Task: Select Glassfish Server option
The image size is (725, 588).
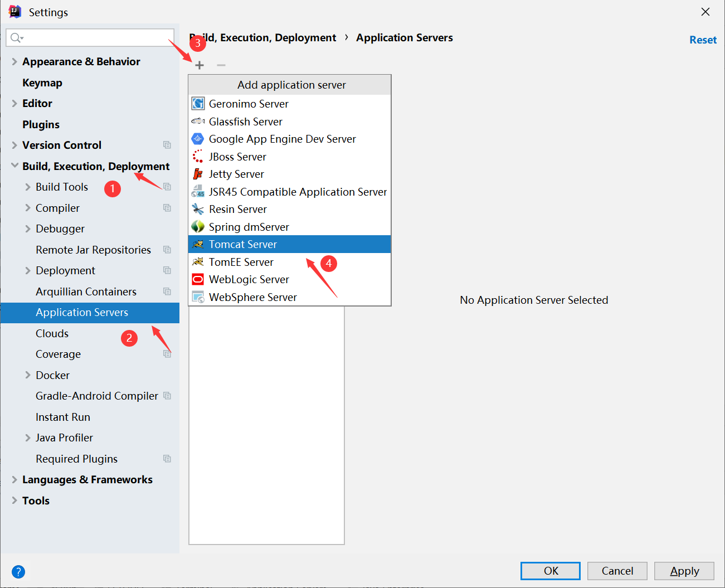Action: 246,122
